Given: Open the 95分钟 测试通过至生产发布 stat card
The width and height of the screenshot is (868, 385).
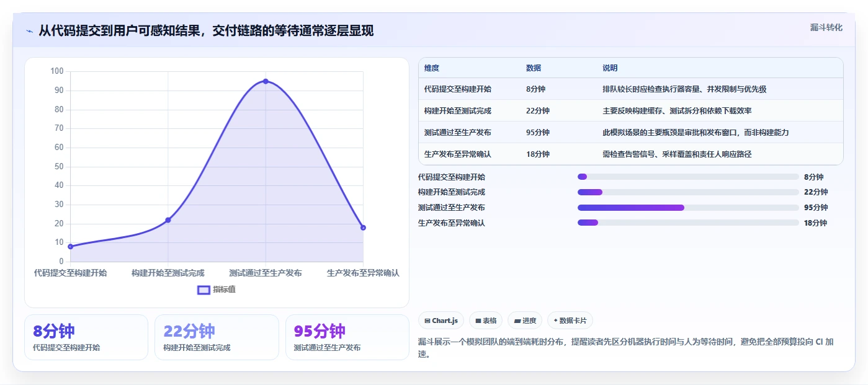Looking at the screenshot, I should 347,337.
